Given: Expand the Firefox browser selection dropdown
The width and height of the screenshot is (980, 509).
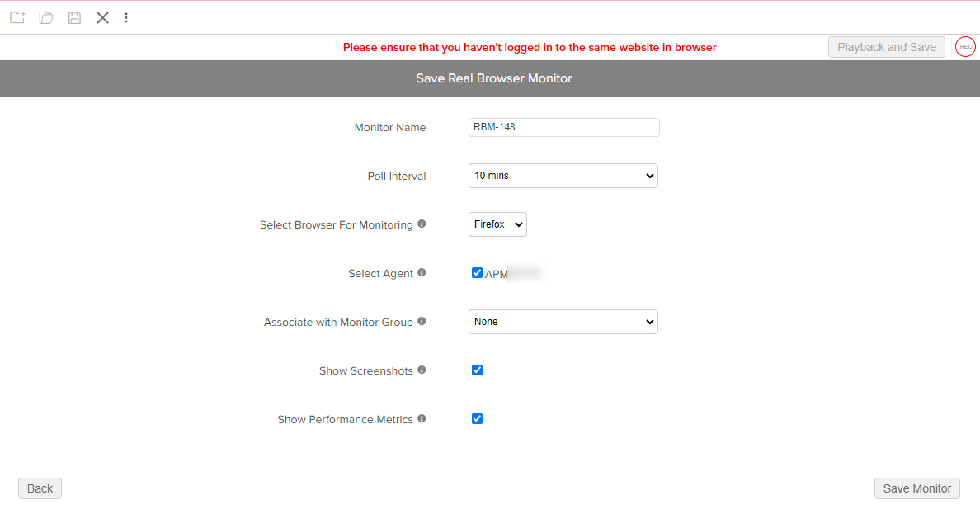Looking at the screenshot, I should (497, 224).
